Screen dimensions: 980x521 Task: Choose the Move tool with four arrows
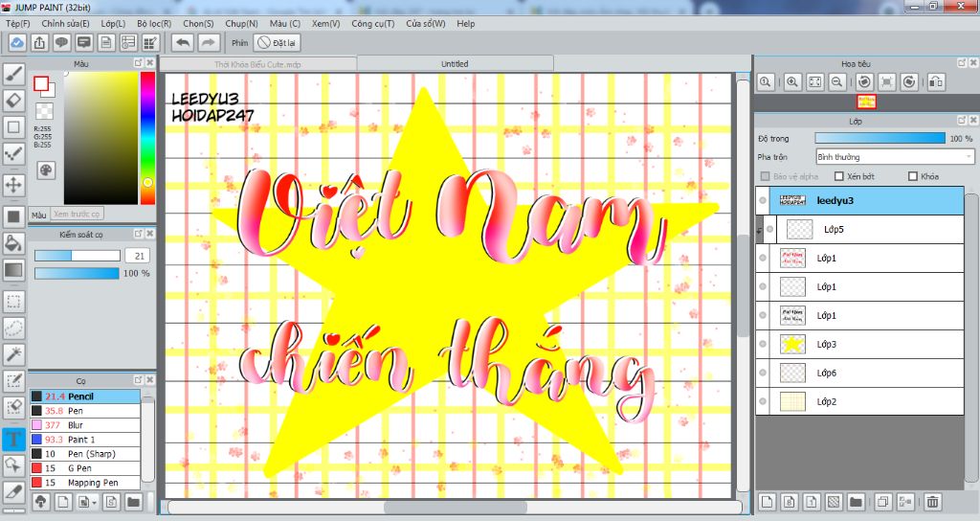(x=13, y=185)
